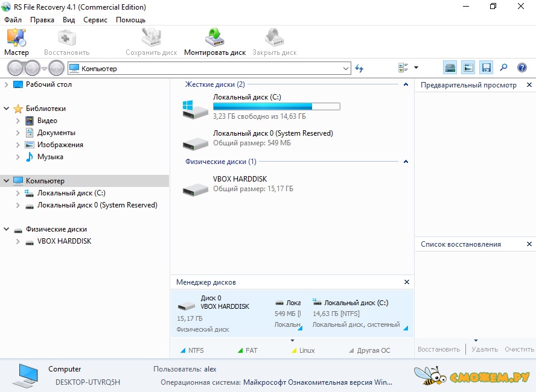Expand Локальный диск (C:) in tree
This screenshot has height=392, width=536.
point(18,193)
